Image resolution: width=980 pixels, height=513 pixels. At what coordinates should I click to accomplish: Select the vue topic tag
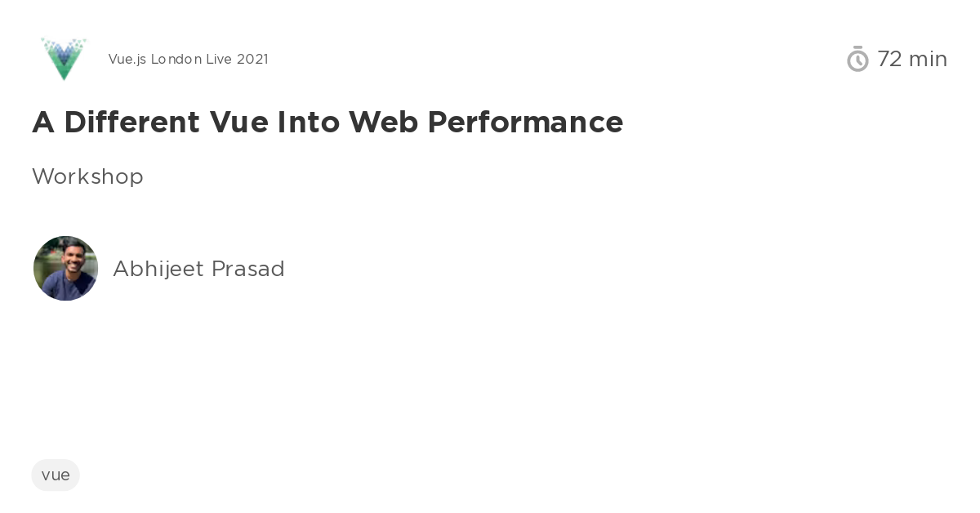pos(56,475)
